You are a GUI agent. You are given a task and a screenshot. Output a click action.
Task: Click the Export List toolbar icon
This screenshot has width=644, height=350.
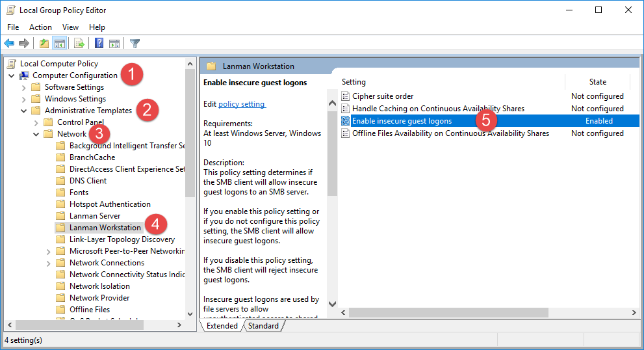[x=79, y=43]
